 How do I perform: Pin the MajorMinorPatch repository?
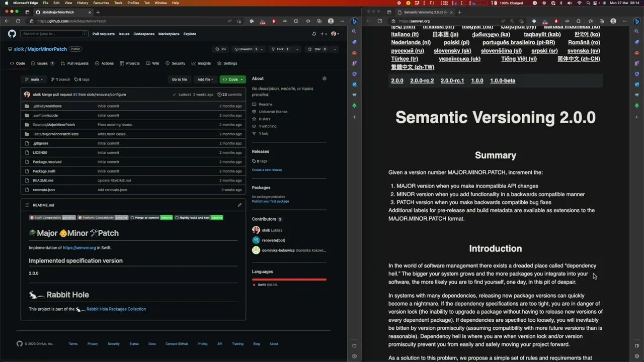[x=221, y=49]
